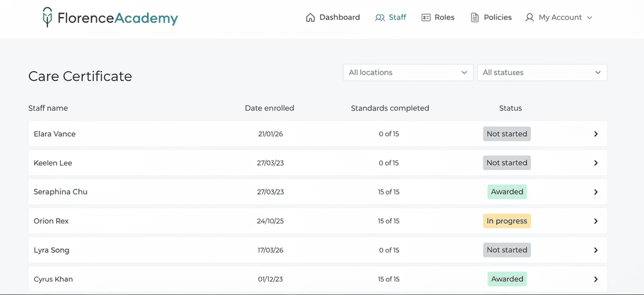Go to the Policies menu item
The width and height of the screenshot is (644, 295).
(498, 17)
